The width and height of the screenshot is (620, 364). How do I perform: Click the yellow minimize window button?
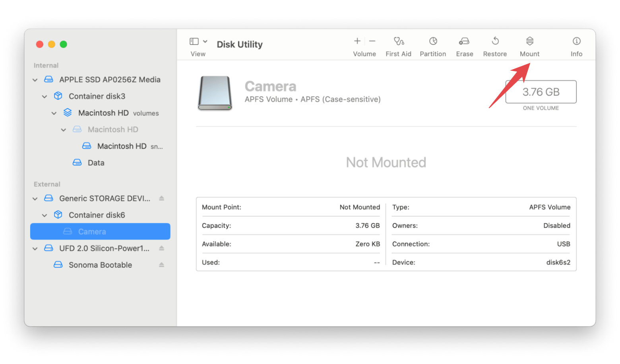point(51,44)
